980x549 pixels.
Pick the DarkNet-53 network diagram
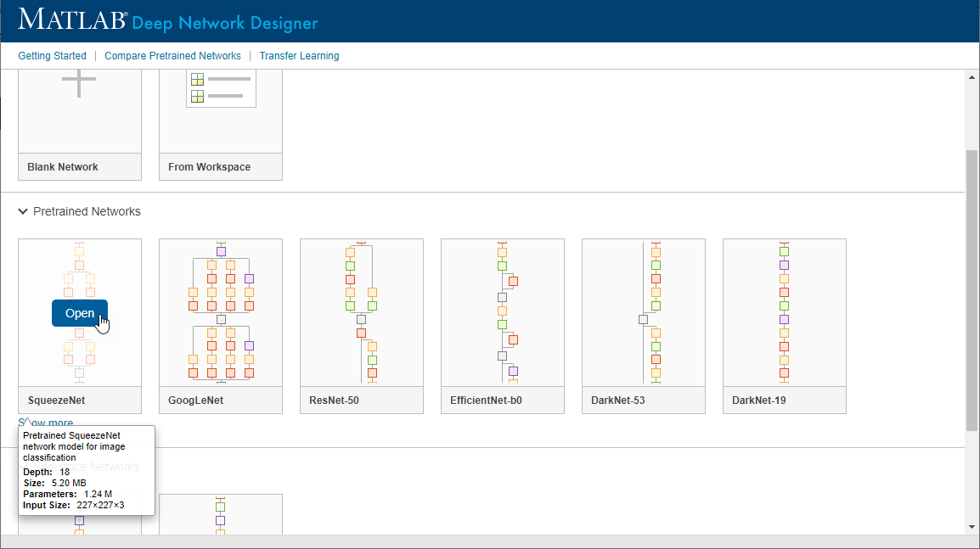click(x=644, y=312)
